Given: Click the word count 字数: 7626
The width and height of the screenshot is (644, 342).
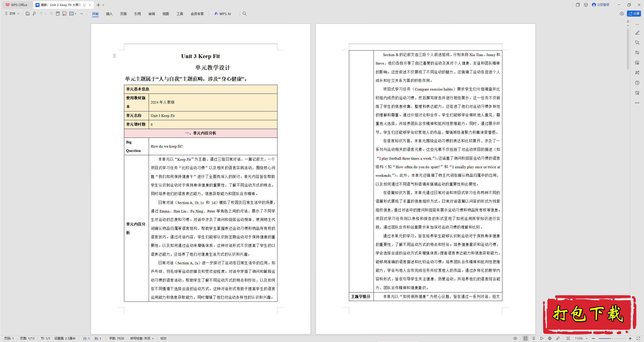Looking at the screenshot, I should coord(116,338).
